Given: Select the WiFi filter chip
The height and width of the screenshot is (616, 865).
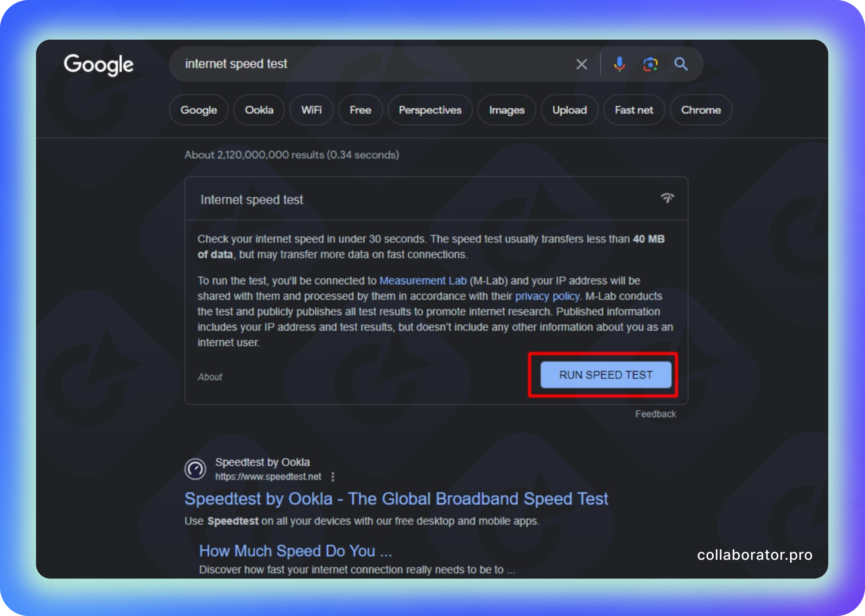Looking at the screenshot, I should [311, 110].
